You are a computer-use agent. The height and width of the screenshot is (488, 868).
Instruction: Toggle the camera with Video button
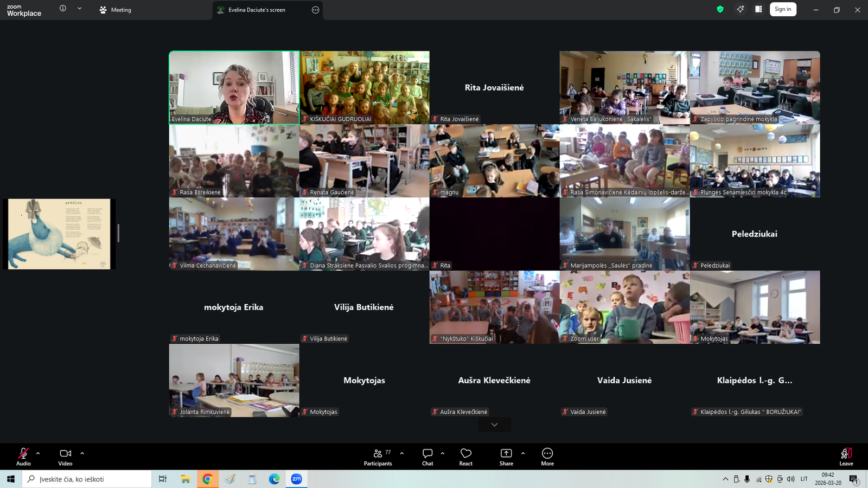click(x=65, y=457)
